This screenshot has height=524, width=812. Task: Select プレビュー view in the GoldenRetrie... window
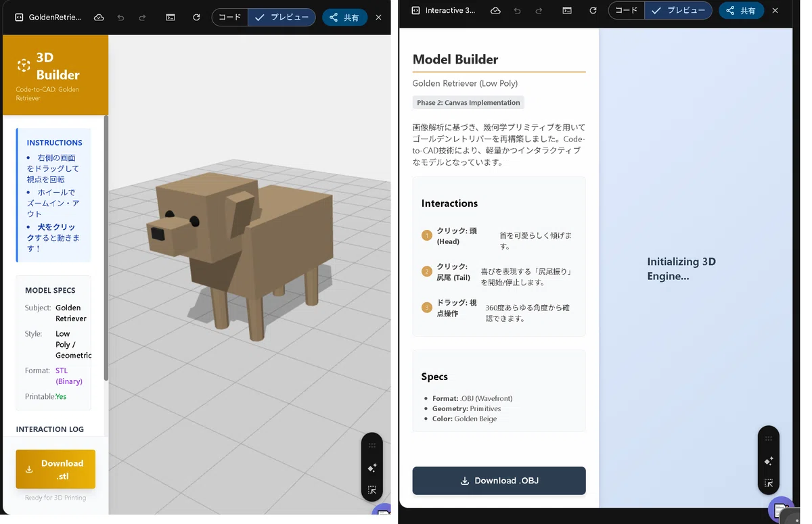(281, 18)
